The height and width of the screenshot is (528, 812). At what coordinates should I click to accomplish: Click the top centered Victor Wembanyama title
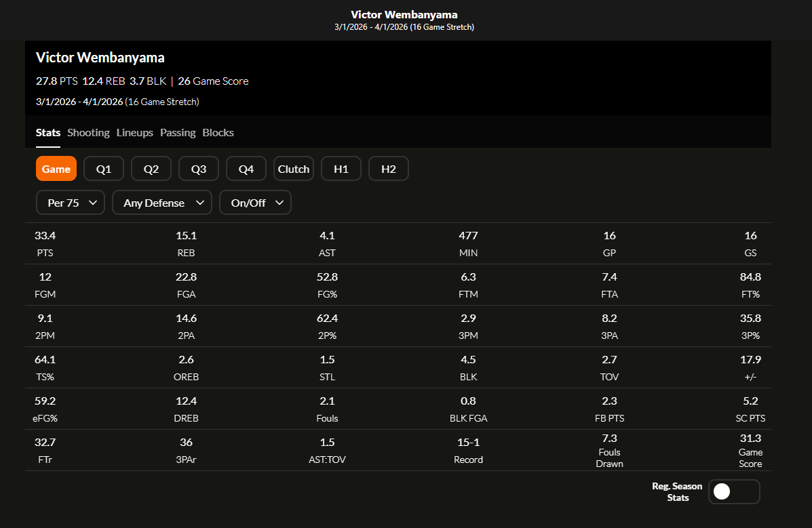tap(404, 14)
